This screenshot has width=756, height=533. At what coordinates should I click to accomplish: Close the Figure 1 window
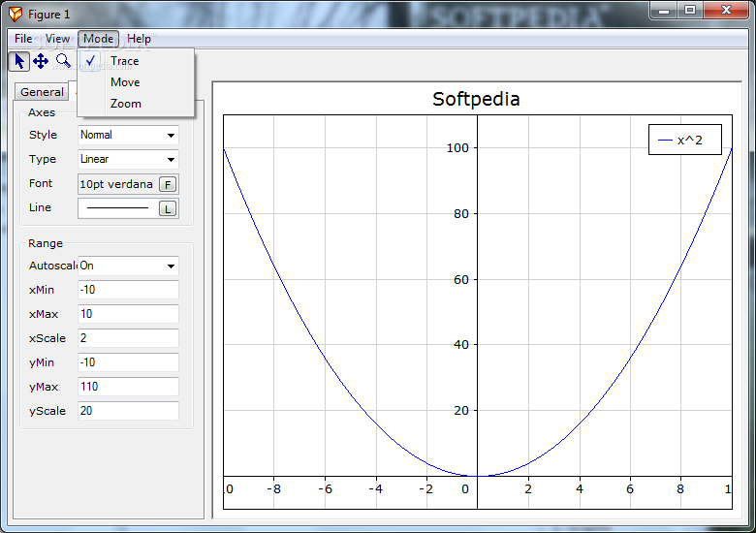pyautogui.click(x=727, y=10)
